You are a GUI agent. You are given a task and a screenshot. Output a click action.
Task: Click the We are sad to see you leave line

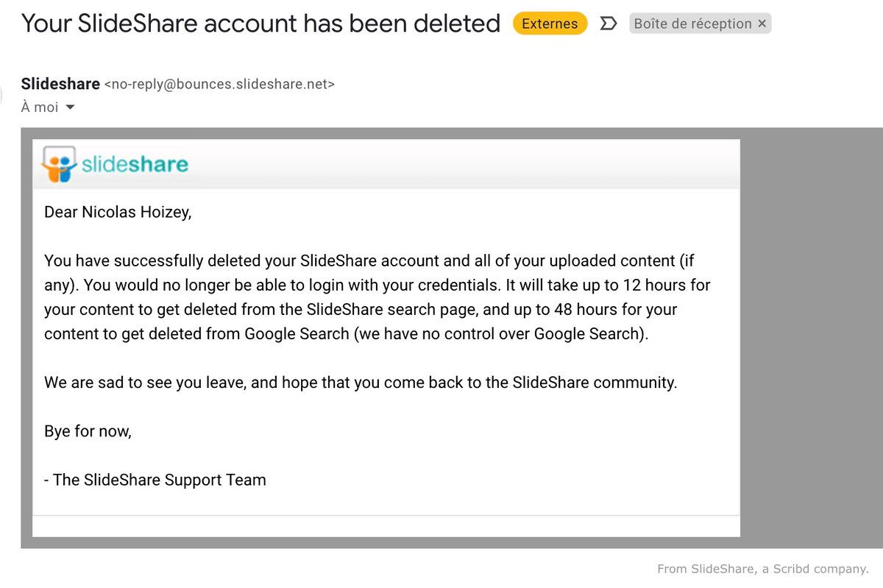[361, 383]
